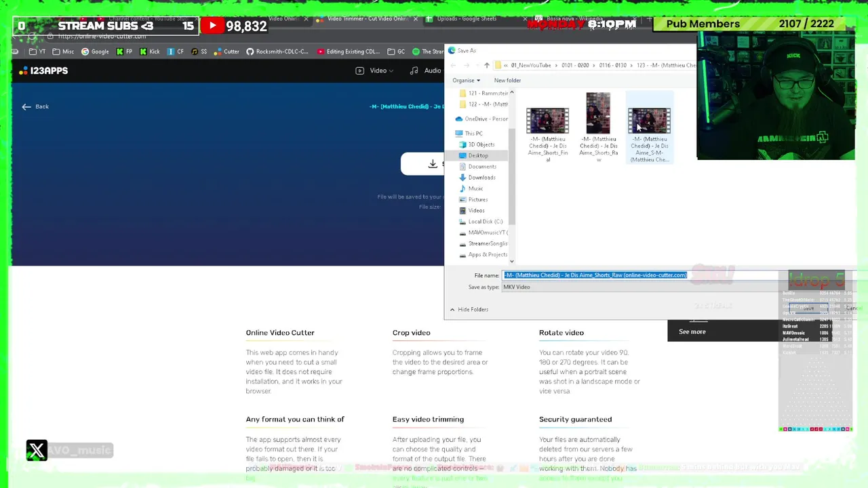Image resolution: width=868 pixels, height=488 pixels.
Task: Switch to the Uploads - Google Sheets tab
Action: click(x=467, y=18)
